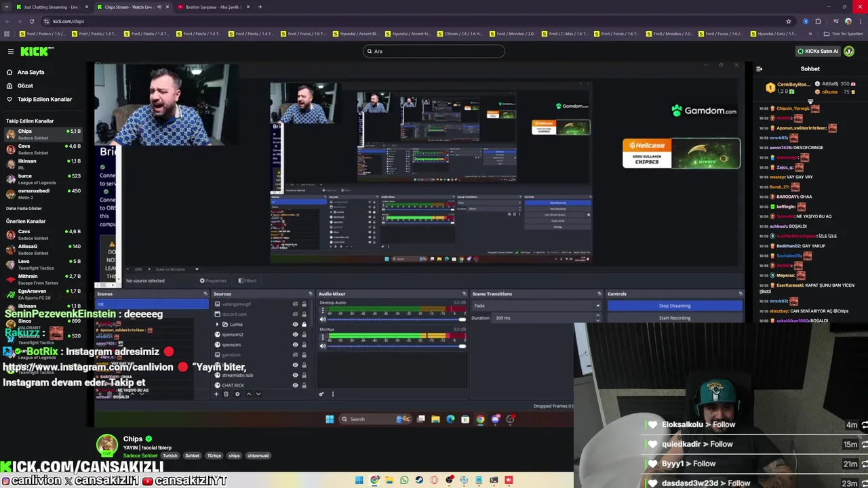Click Start Recording
The width and height of the screenshot is (868, 488).
(675, 317)
